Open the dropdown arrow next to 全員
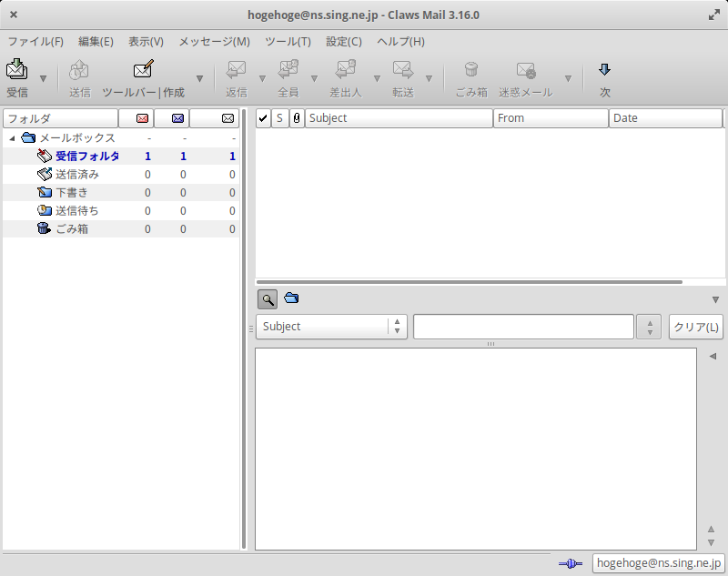Screen dimensions: 728x576 tap(314, 78)
